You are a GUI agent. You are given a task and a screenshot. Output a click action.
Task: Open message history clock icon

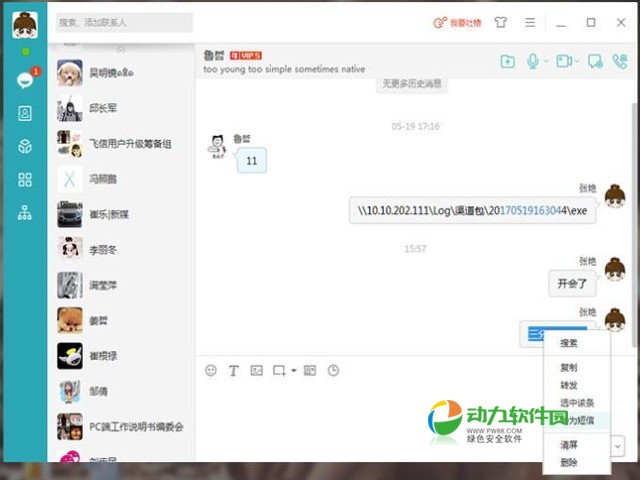333,370
